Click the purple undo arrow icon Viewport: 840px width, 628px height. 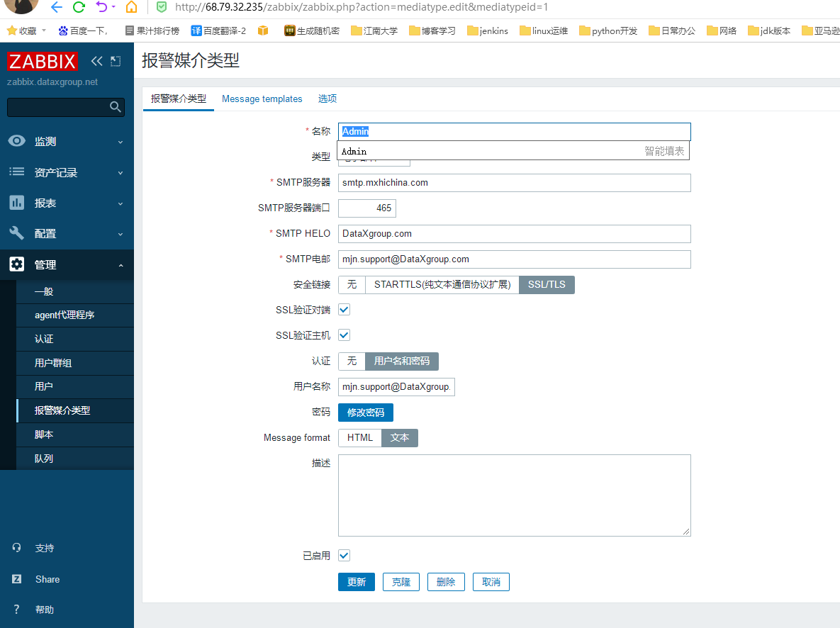point(102,7)
